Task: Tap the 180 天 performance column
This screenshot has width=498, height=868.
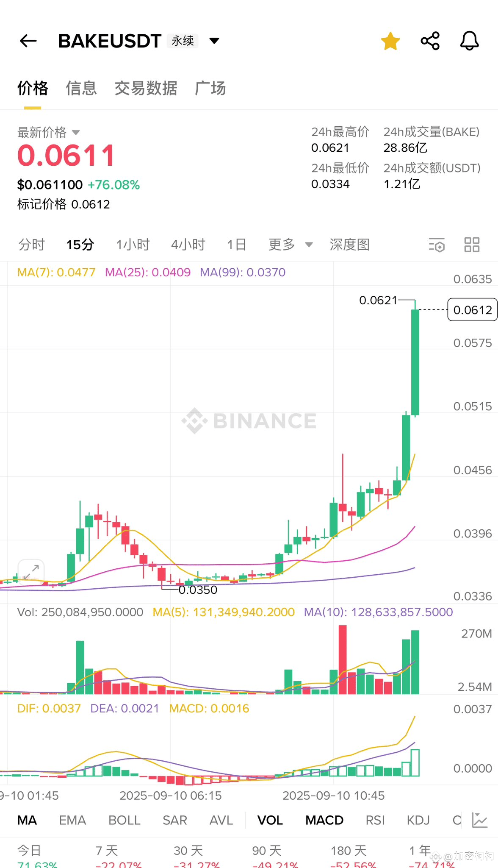Action: tap(354, 857)
